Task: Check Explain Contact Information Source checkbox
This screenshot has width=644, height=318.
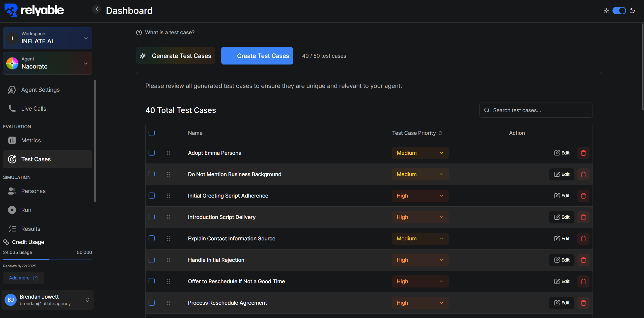Action: point(152,238)
